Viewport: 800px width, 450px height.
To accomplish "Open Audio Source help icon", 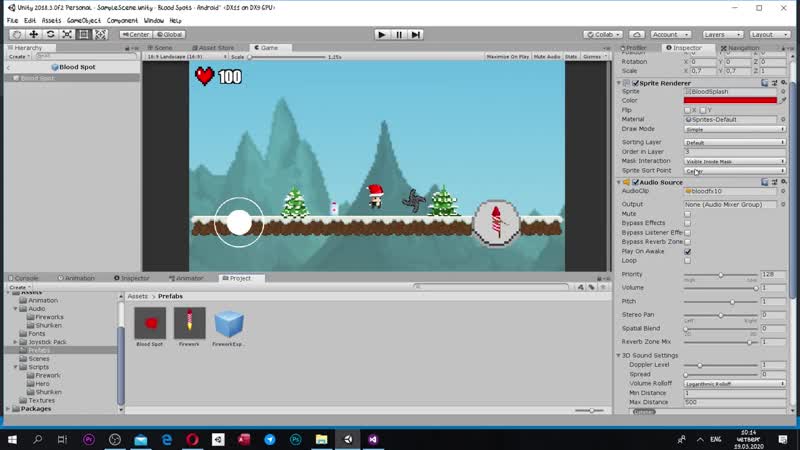I will point(764,182).
